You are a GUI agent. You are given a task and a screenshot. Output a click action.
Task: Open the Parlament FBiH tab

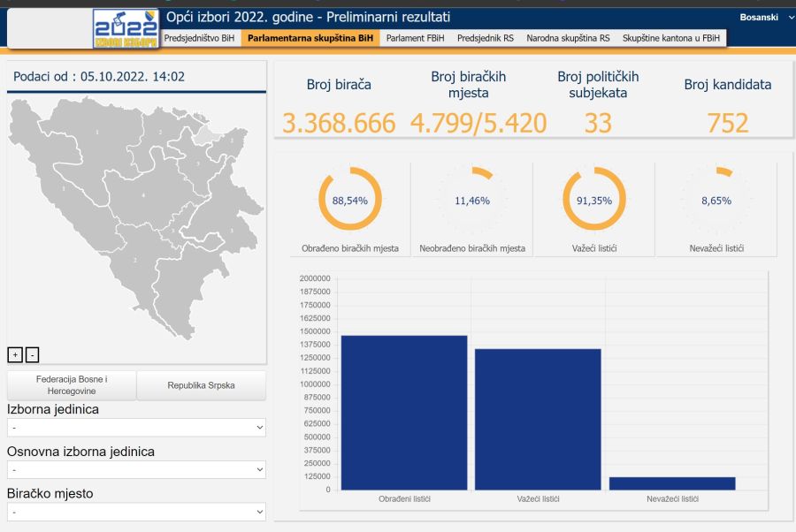[415, 38]
